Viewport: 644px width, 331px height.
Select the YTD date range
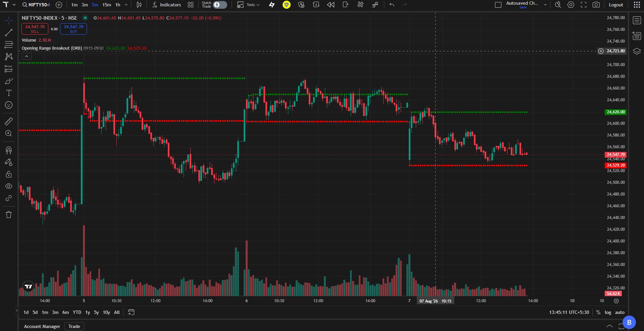pyautogui.click(x=77, y=312)
